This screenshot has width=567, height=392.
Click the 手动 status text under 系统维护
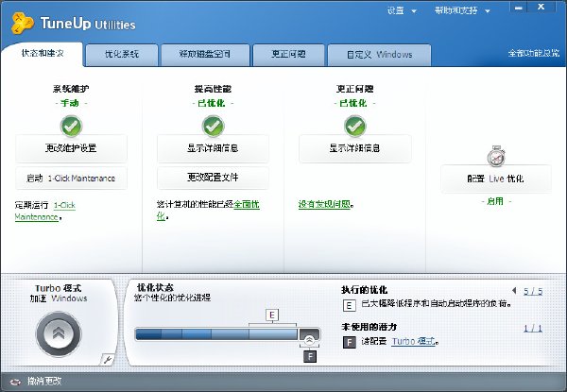(70, 103)
